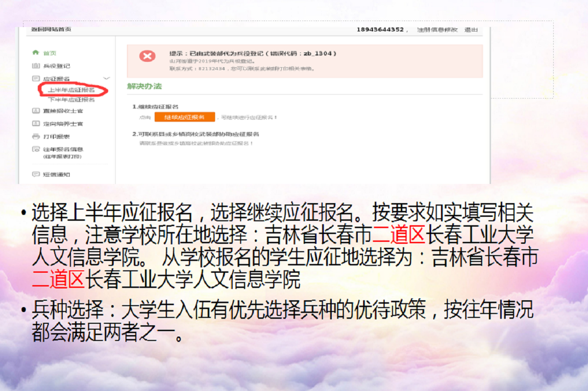
Task: Click the 应征报名 sidebar icon
Action: (x=35, y=78)
